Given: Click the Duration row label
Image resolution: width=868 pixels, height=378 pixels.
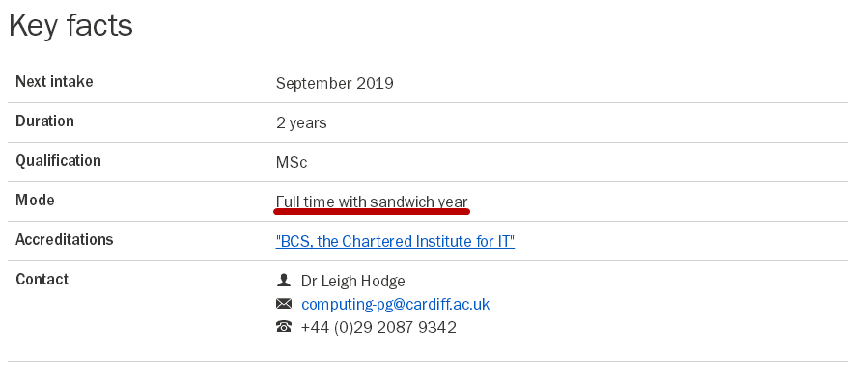Looking at the screenshot, I should click(44, 121).
